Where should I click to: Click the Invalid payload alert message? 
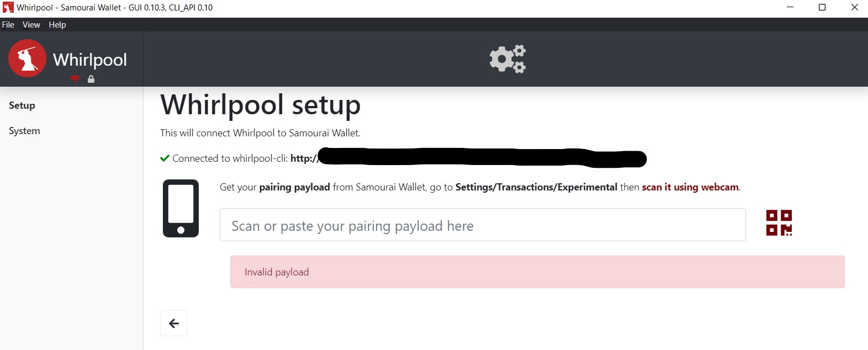[537, 272]
